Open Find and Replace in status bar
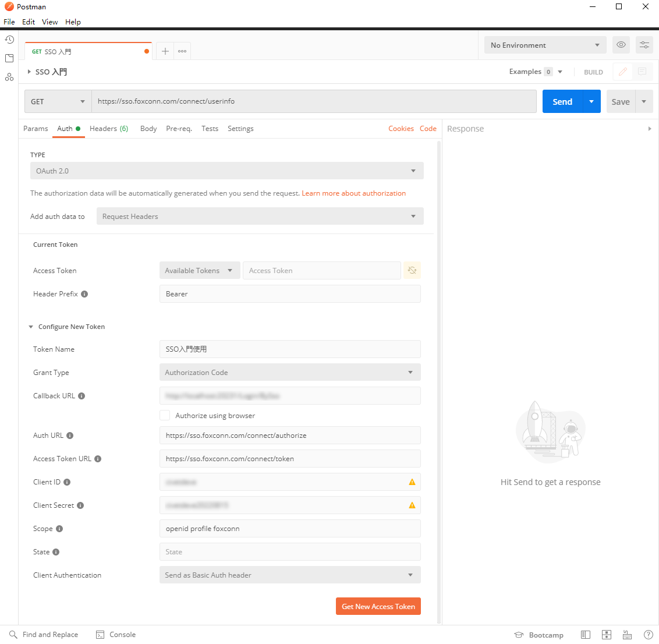The height and width of the screenshot is (644, 659). pyautogui.click(x=43, y=634)
